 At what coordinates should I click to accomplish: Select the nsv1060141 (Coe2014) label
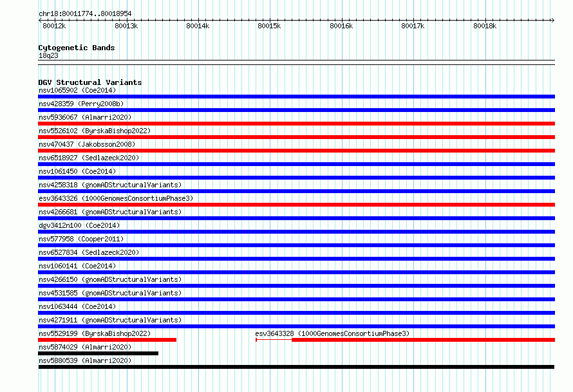pos(77,266)
